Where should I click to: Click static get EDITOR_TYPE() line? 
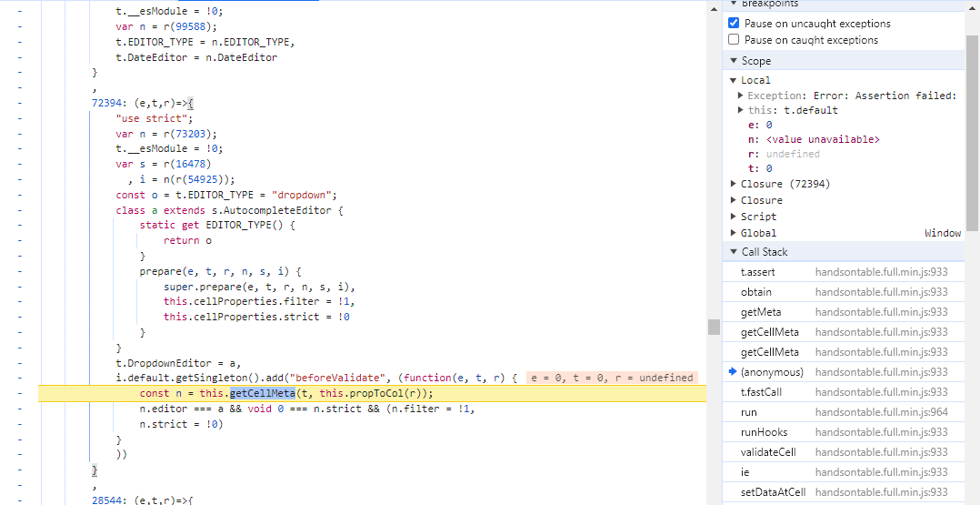point(216,226)
